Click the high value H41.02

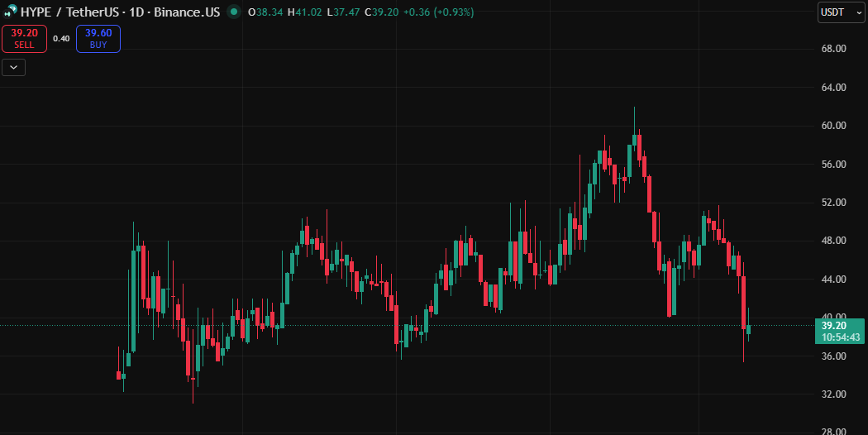pyautogui.click(x=304, y=12)
